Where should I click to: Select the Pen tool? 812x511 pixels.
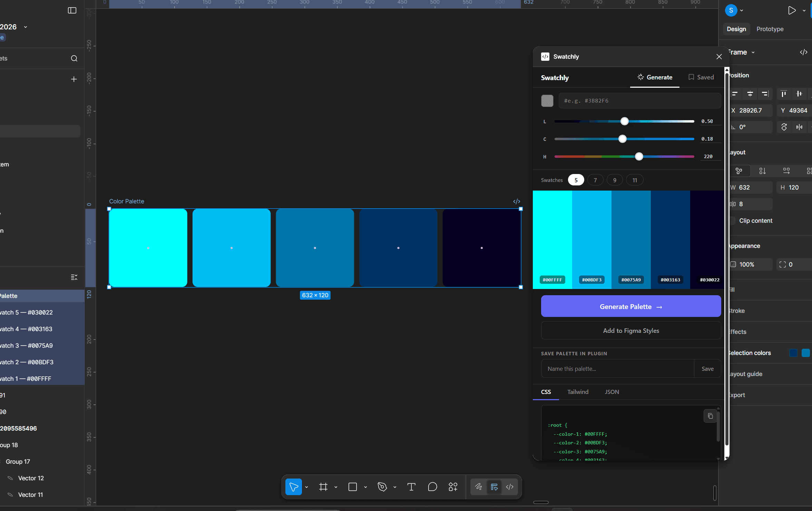coord(382,487)
